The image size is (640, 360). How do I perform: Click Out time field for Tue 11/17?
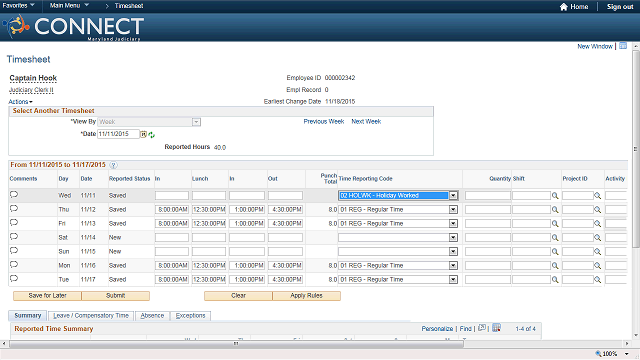tap(285, 280)
